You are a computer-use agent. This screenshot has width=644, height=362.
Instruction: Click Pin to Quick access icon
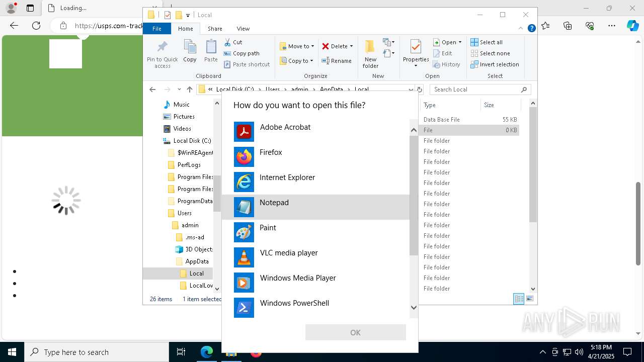pos(162,54)
